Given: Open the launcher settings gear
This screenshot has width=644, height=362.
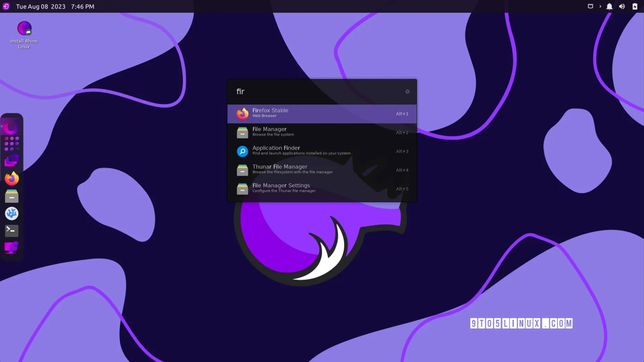Looking at the screenshot, I should (x=407, y=92).
